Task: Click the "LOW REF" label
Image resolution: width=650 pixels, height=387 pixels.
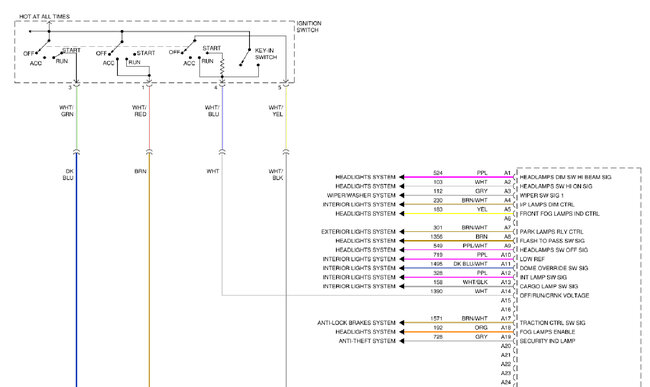Action: tap(532, 259)
